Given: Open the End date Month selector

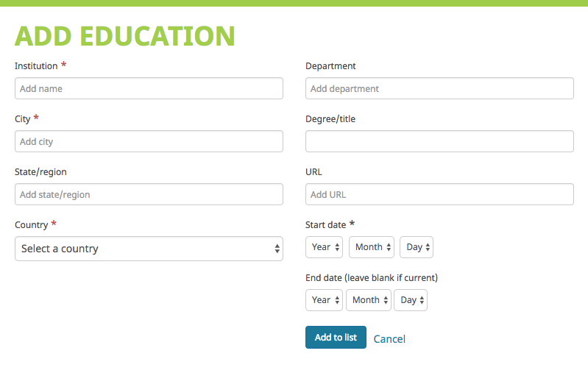Looking at the screenshot, I should click(369, 300).
